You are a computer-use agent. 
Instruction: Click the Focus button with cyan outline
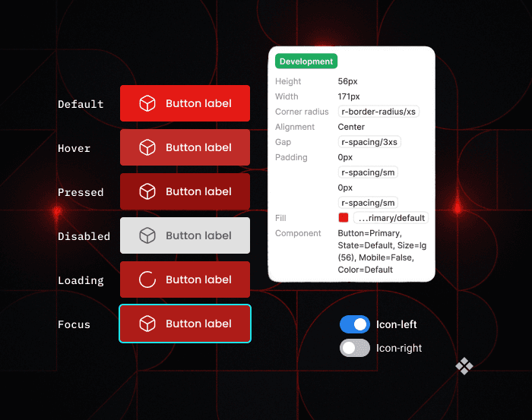(185, 324)
